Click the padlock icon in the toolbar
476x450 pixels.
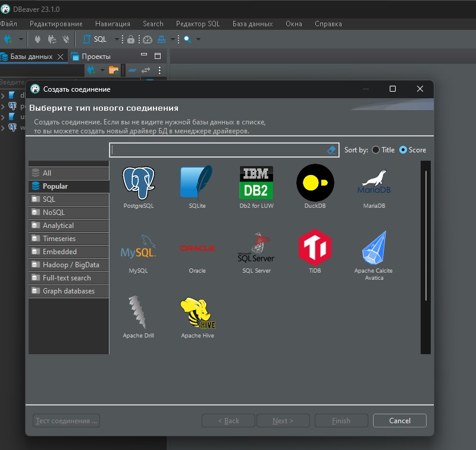(131, 39)
